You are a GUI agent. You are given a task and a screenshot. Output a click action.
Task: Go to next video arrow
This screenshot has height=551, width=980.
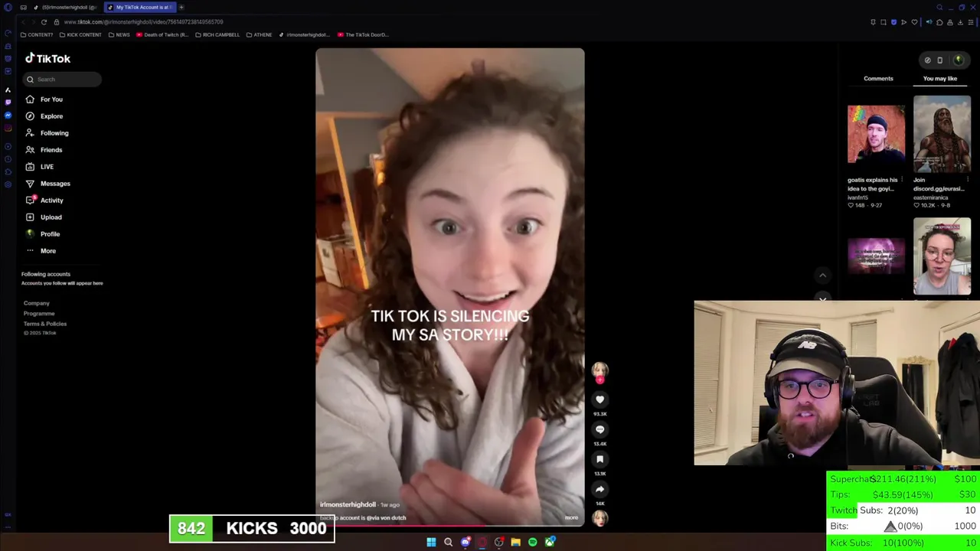point(822,298)
